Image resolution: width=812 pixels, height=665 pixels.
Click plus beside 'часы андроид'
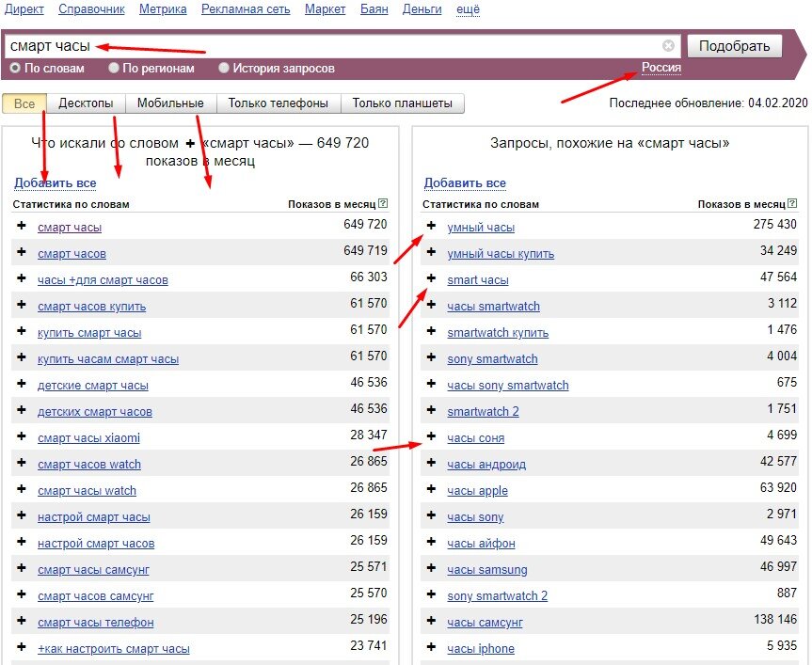(431, 463)
